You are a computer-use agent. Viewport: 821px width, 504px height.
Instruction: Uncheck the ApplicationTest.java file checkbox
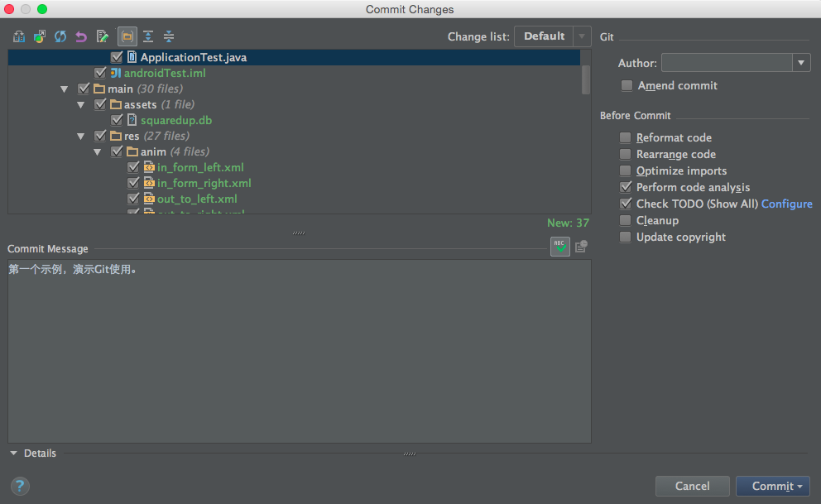[x=116, y=57]
